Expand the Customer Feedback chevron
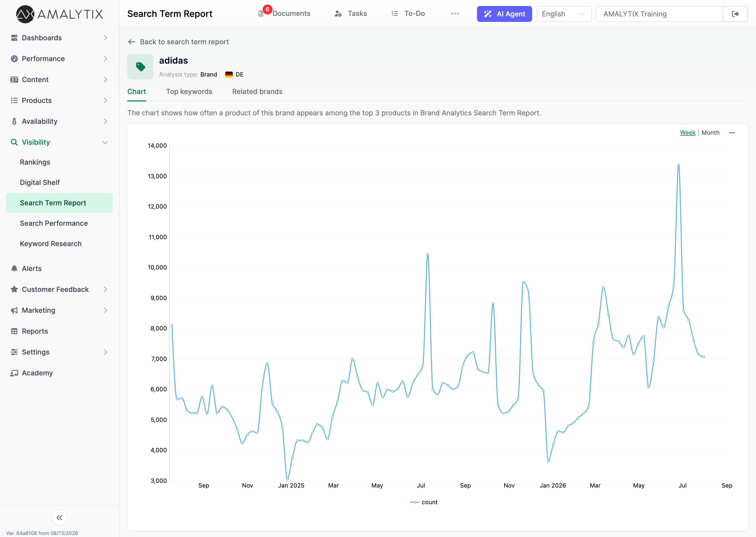The height and width of the screenshot is (537, 756). [105, 289]
